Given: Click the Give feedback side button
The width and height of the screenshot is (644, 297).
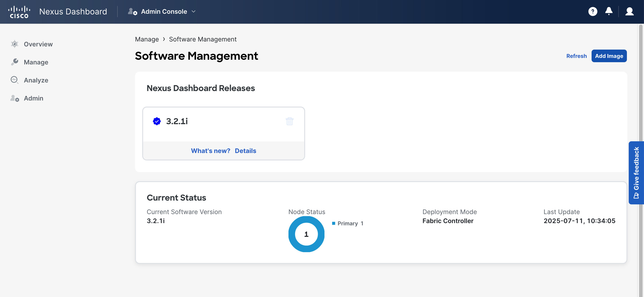Looking at the screenshot, I should pyautogui.click(x=636, y=173).
